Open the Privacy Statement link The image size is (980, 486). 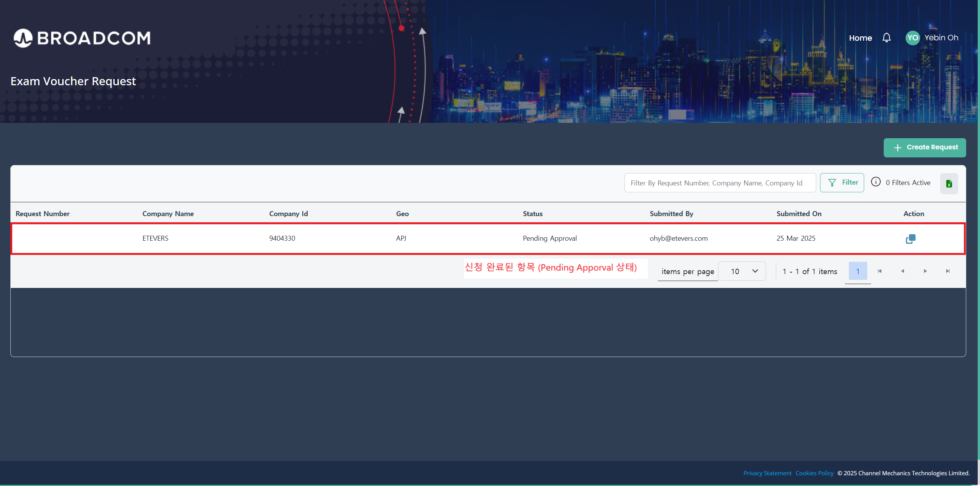pos(767,473)
